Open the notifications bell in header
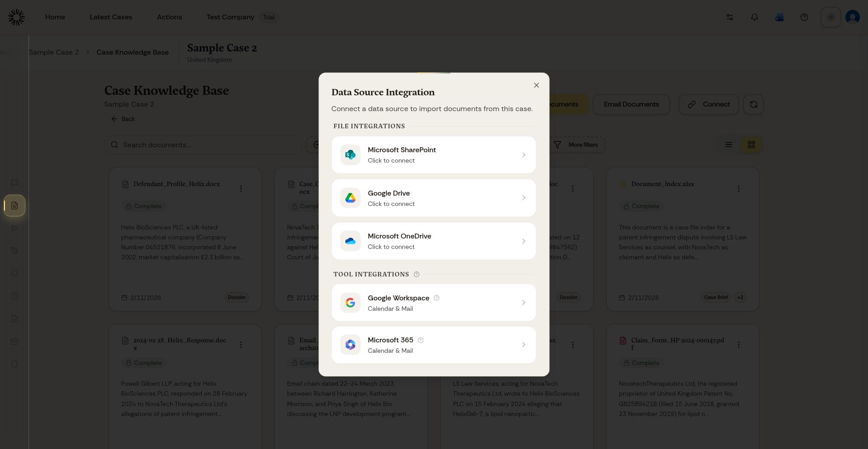868x449 pixels. click(755, 17)
